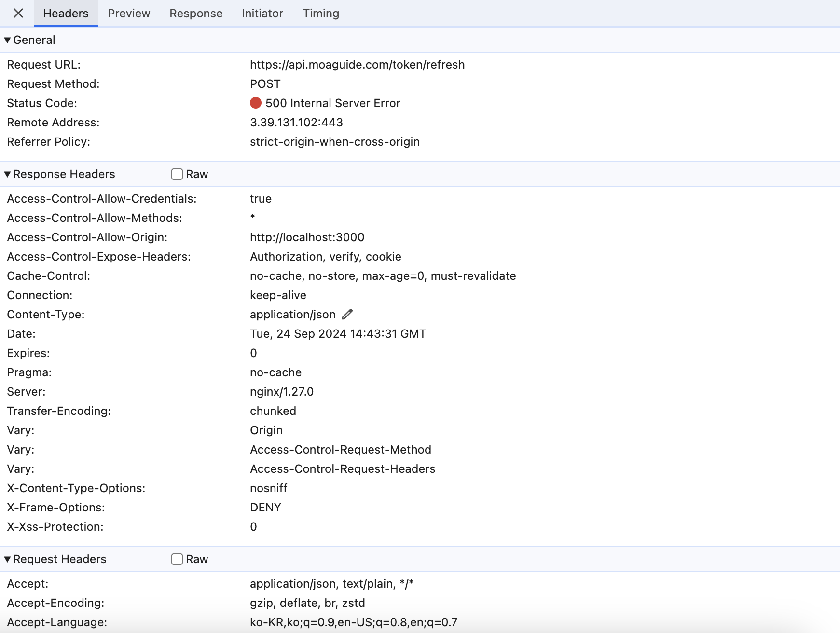
Task: Click the 500 Internal Server Error text
Action: click(333, 103)
